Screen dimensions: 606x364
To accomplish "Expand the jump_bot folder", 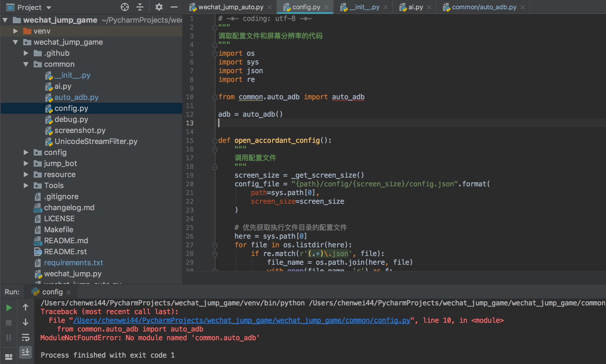I will click(26, 163).
